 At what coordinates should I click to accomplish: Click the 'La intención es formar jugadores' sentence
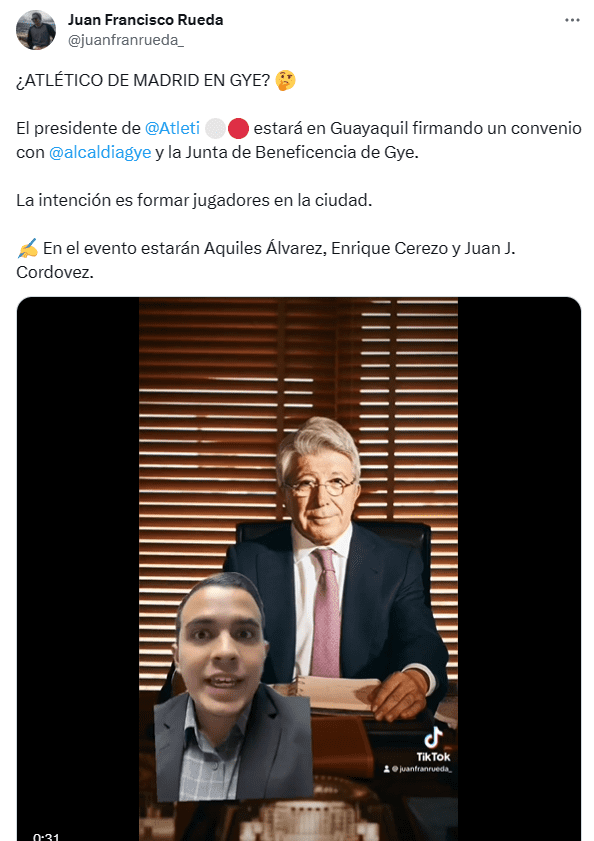pos(194,201)
